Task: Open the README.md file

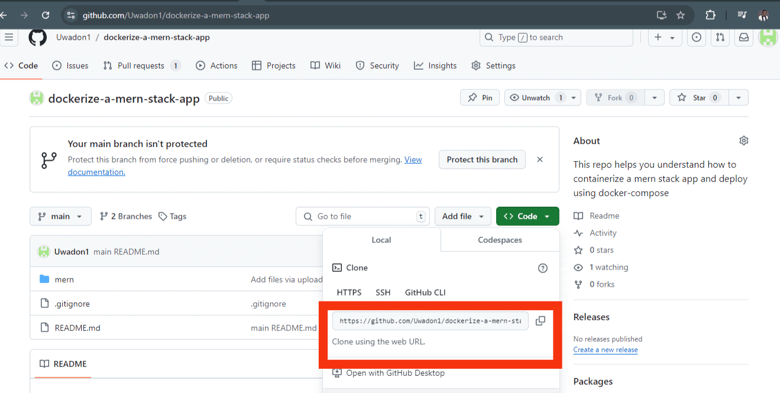Action: (x=77, y=328)
